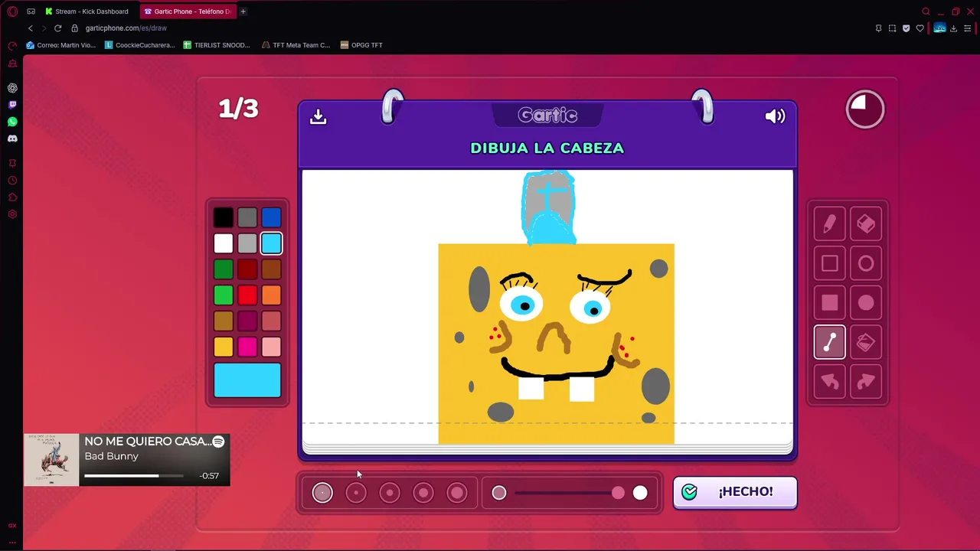Image resolution: width=980 pixels, height=551 pixels.
Task: Switch to the Gartic Phone tab
Action: click(188, 11)
